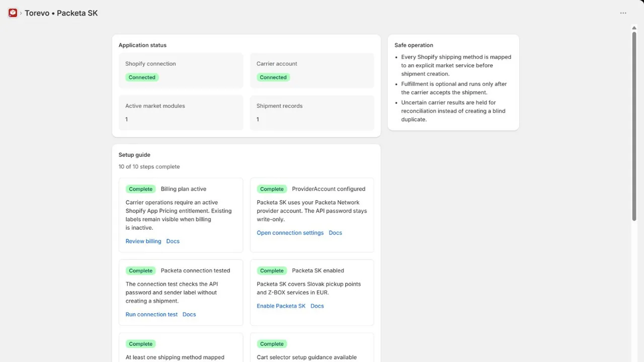Click the Torevo • Packeta SK title
644x362 pixels.
pos(61,13)
